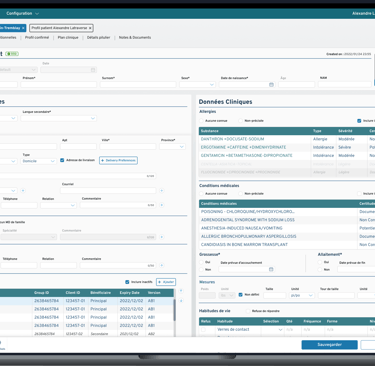Open Détails pilulier tab
The image size is (375, 366).
[x=98, y=37]
